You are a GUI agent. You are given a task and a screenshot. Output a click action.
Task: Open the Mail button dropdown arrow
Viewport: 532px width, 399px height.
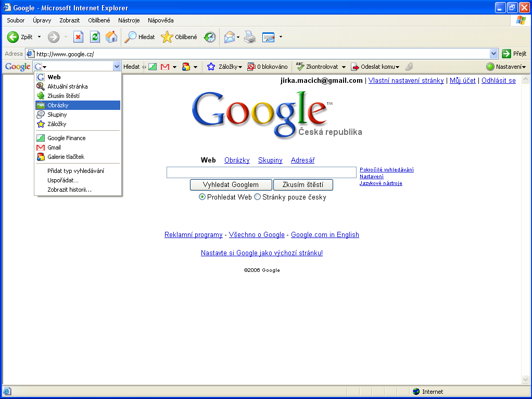(238, 37)
